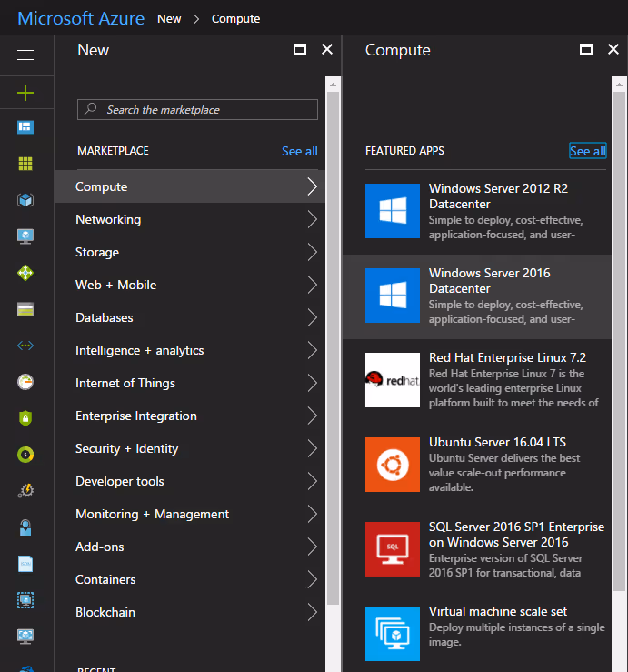Select Blockchain category
The height and width of the screenshot is (672, 628).
(190, 612)
